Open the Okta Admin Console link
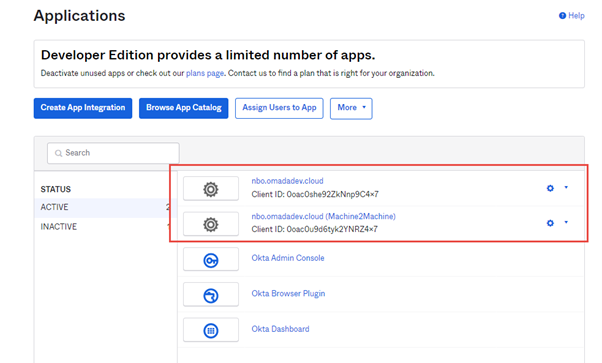The image size is (602, 363). pos(288,258)
